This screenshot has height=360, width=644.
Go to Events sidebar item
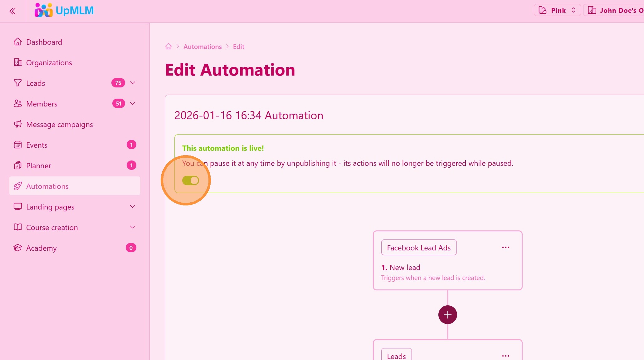tap(37, 145)
